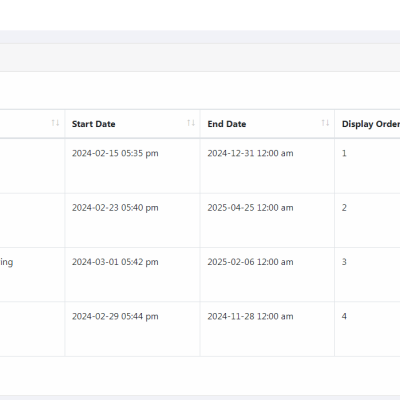Screen dimensions: 400x400
Task: Click display order value 2
Action: click(x=344, y=208)
